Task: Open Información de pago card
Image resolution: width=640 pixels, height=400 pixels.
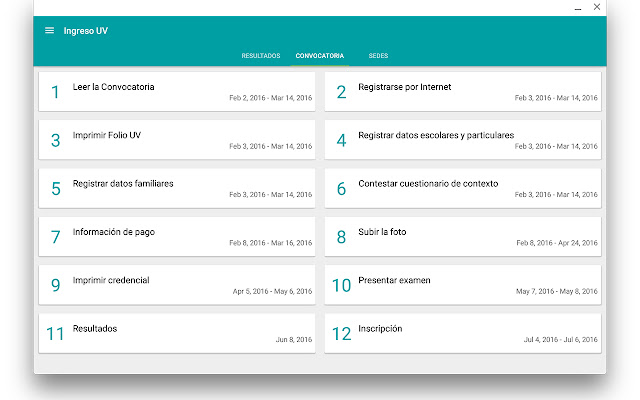Action: (x=177, y=236)
